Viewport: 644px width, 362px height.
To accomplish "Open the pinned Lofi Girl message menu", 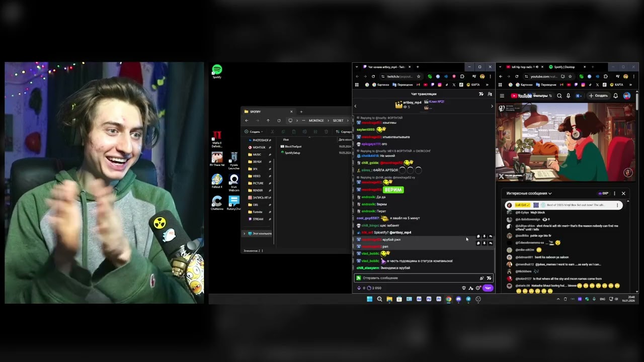I will click(617, 205).
